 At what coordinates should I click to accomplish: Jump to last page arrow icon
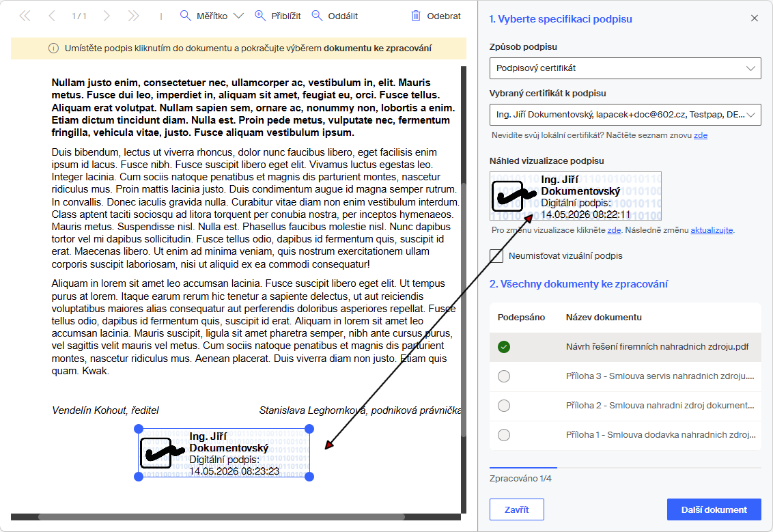point(134,16)
